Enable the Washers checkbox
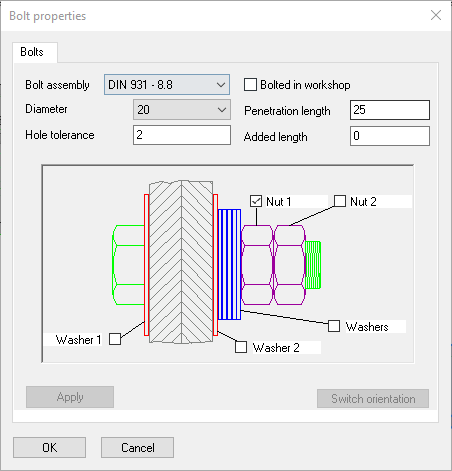 334,326
